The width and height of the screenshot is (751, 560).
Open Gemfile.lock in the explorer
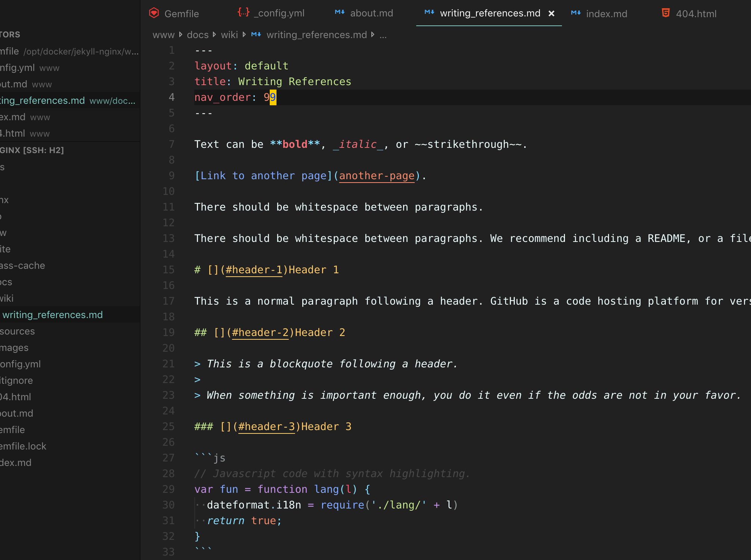click(x=23, y=446)
